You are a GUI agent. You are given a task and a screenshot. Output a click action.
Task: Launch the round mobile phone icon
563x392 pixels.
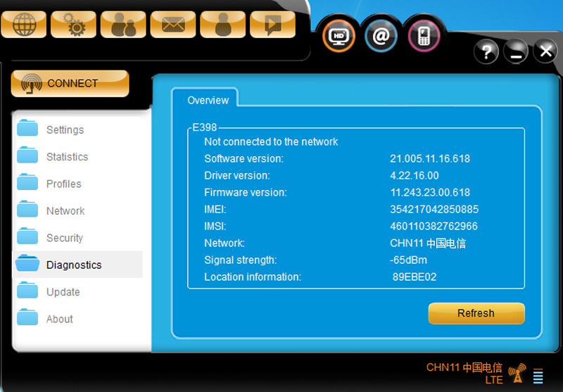click(x=424, y=36)
